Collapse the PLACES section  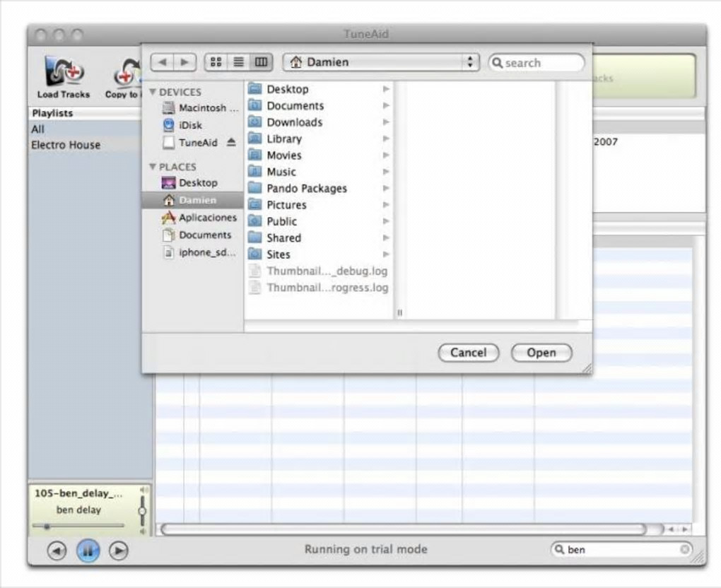(x=153, y=166)
